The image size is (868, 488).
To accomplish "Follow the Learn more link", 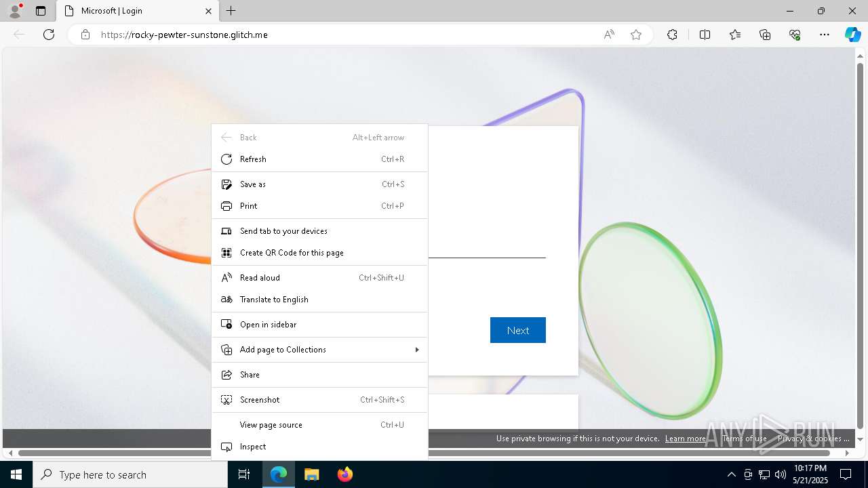I will (x=685, y=439).
